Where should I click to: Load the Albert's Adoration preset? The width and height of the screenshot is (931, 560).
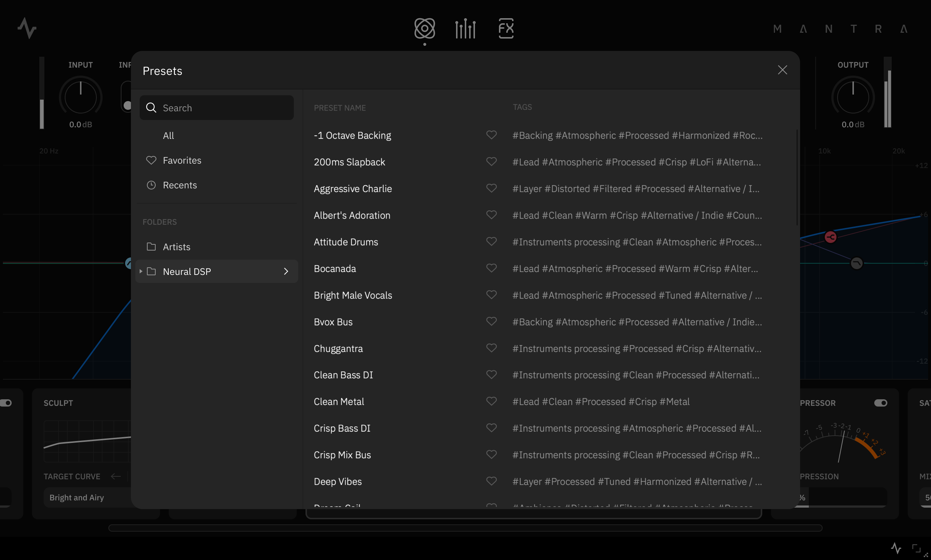pos(352,216)
